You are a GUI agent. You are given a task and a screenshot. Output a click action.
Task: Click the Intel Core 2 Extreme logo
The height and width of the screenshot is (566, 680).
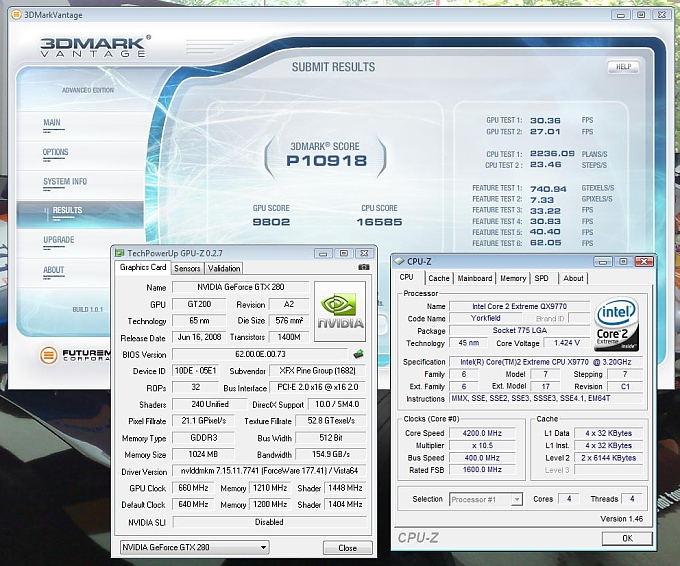(x=616, y=324)
